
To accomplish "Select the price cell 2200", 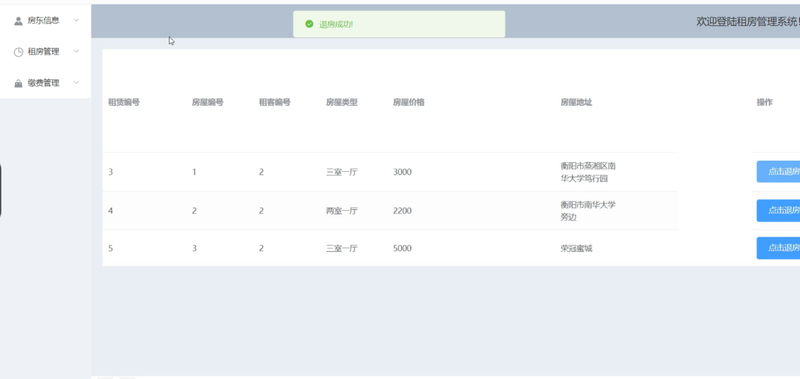I will tap(402, 211).
